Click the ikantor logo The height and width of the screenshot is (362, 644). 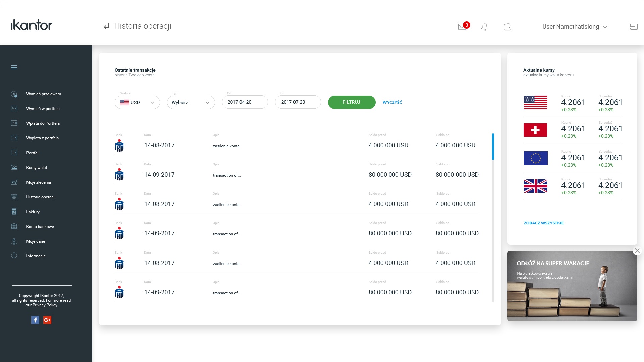32,25
